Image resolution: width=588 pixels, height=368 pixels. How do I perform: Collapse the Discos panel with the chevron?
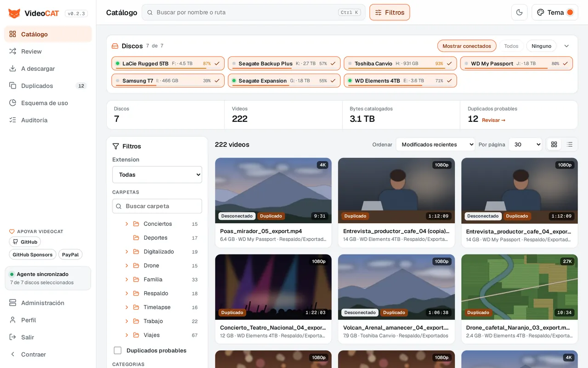pos(566,46)
